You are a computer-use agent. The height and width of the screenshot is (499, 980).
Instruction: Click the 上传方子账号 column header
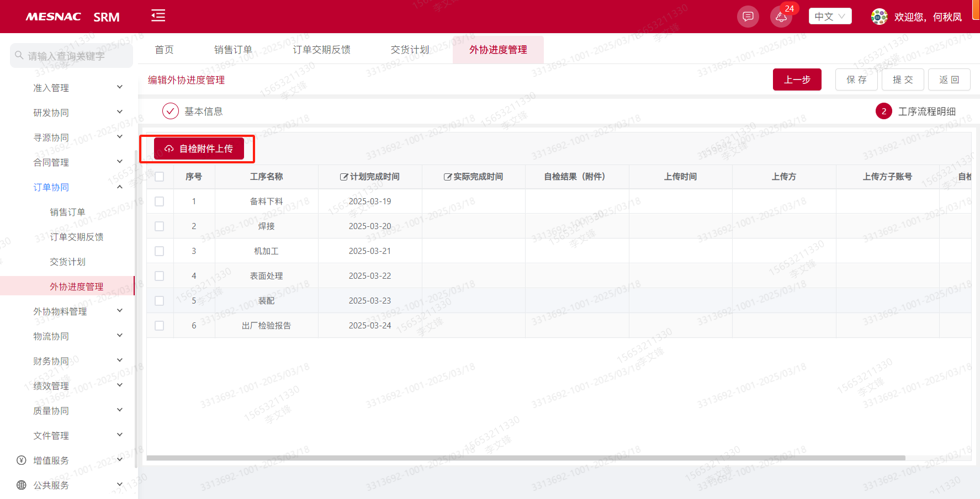pyautogui.click(x=887, y=177)
